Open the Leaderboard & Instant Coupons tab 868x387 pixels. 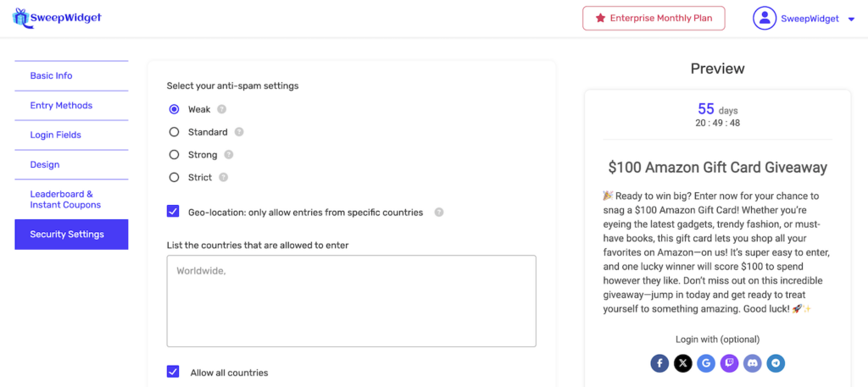click(x=65, y=200)
